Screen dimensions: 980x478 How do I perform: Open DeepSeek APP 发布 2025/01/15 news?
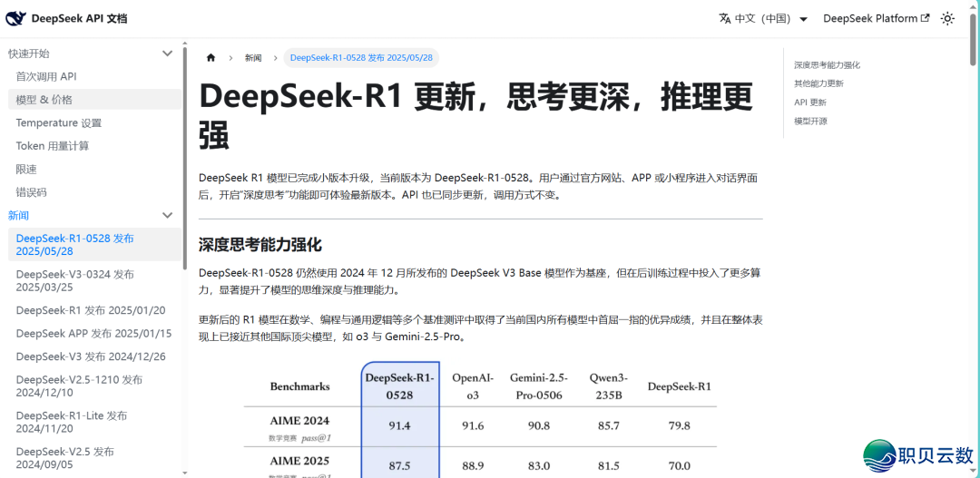pos(95,334)
